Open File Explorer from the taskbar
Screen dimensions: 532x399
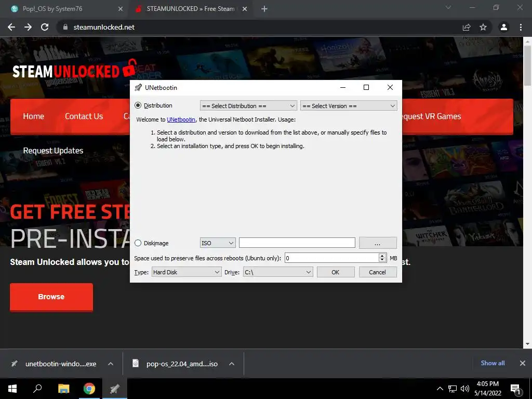(63, 389)
